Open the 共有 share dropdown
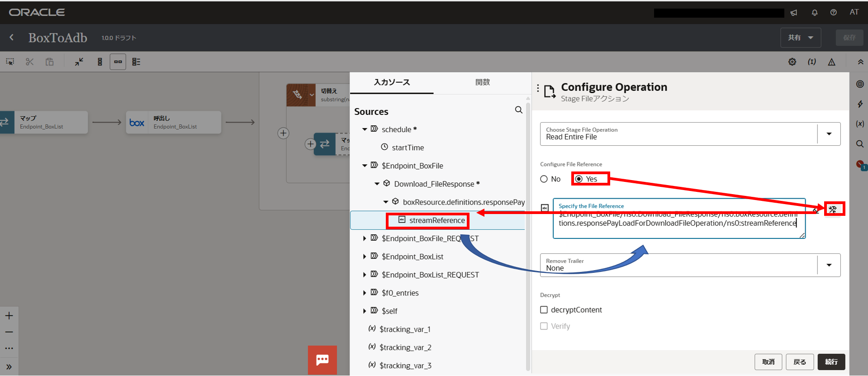The image size is (868, 376). tap(801, 38)
